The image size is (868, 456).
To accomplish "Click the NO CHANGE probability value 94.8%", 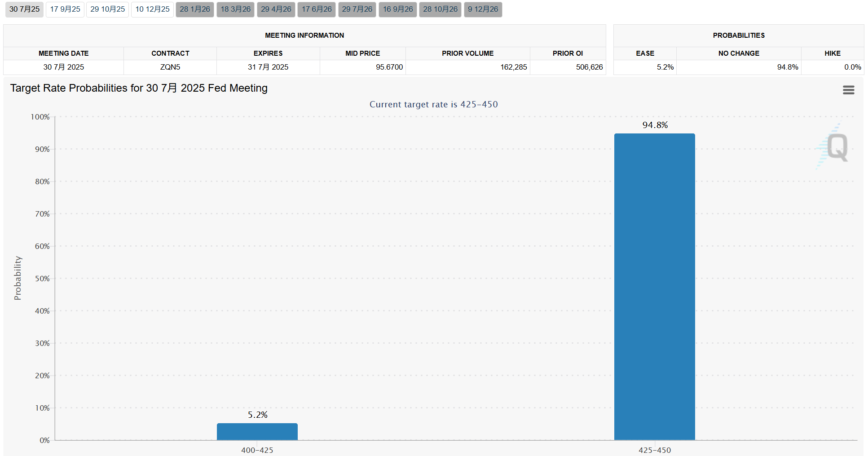I will coord(788,67).
